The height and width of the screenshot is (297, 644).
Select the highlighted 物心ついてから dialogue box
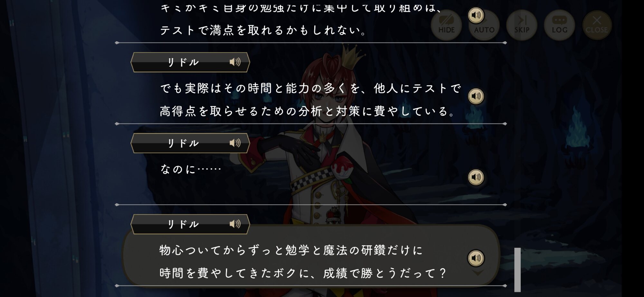point(311,256)
